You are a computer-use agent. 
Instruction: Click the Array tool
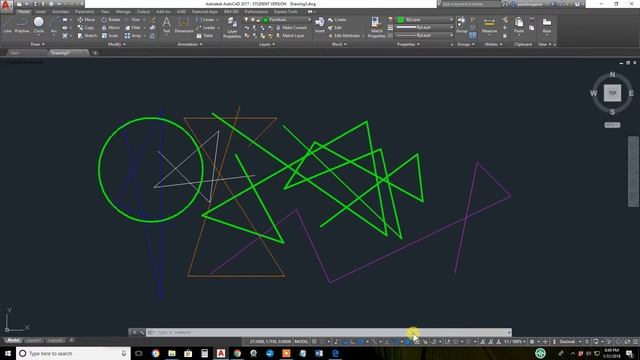click(x=133, y=36)
